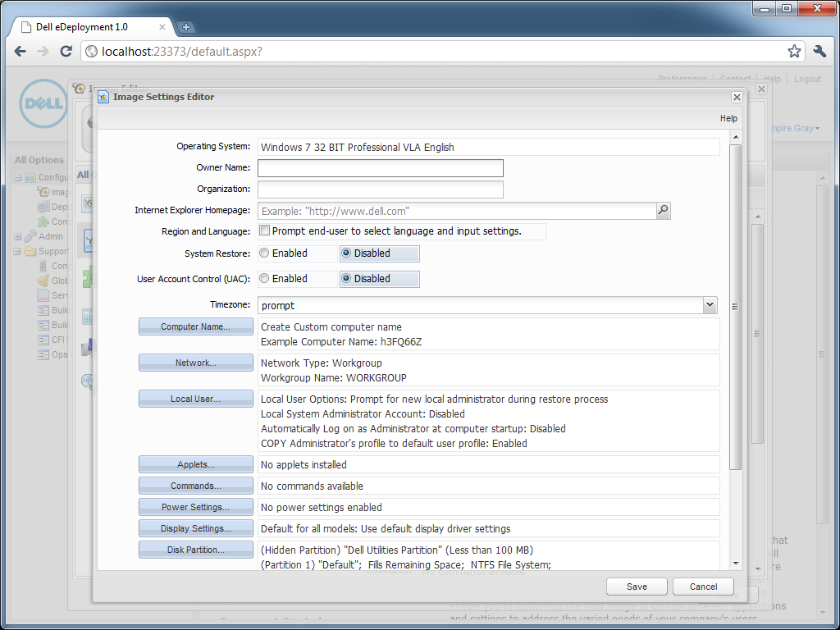Click the Windows 7 32 BIT Professional text
This screenshot has height=630, width=840.
[x=358, y=148]
